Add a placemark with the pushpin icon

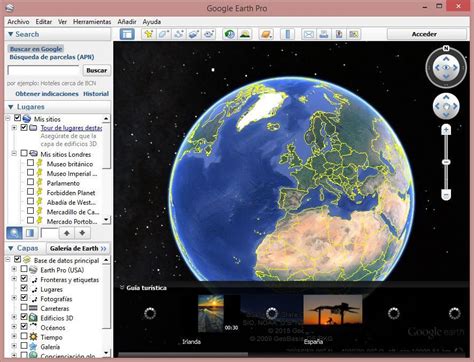coord(148,34)
